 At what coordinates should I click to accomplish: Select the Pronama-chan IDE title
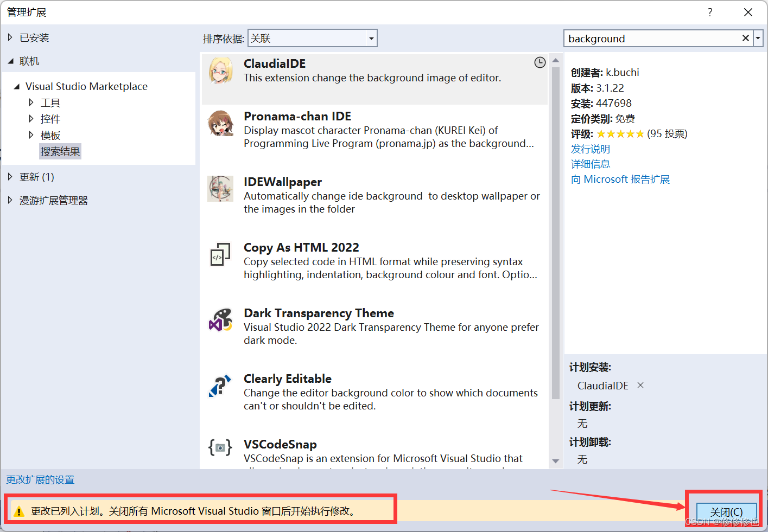[297, 116]
